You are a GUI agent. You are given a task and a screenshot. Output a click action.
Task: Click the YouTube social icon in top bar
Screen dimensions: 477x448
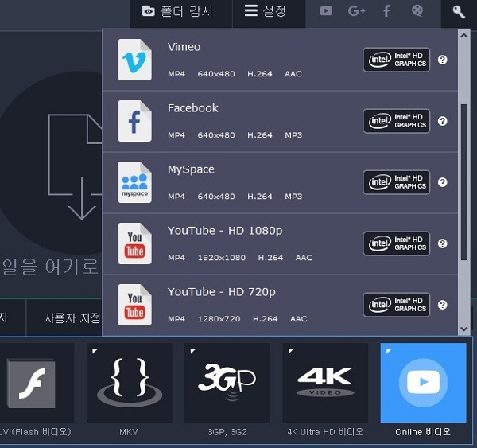326,11
